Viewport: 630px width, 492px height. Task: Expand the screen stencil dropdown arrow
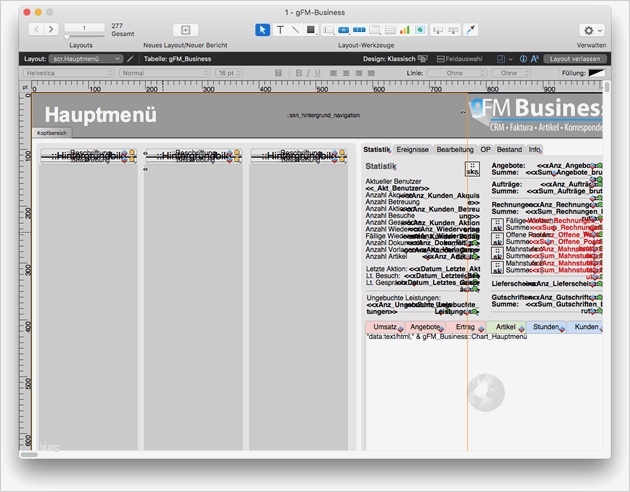click(511, 59)
